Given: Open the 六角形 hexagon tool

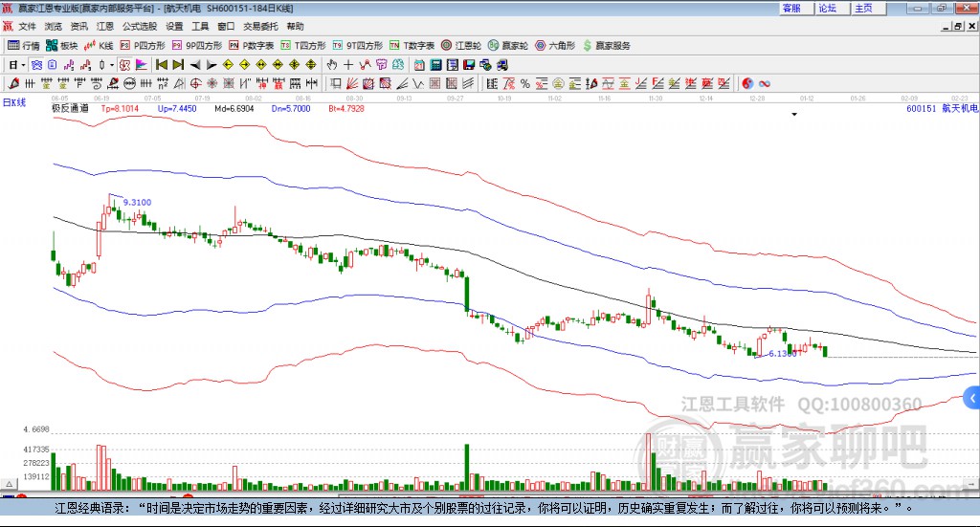Looking at the screenshot, I should pyautogui.click(x=555, y=46).
